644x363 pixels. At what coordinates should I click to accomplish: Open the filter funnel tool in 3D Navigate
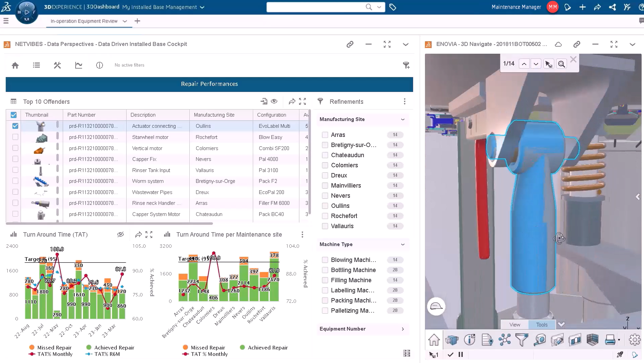[521, 340]
